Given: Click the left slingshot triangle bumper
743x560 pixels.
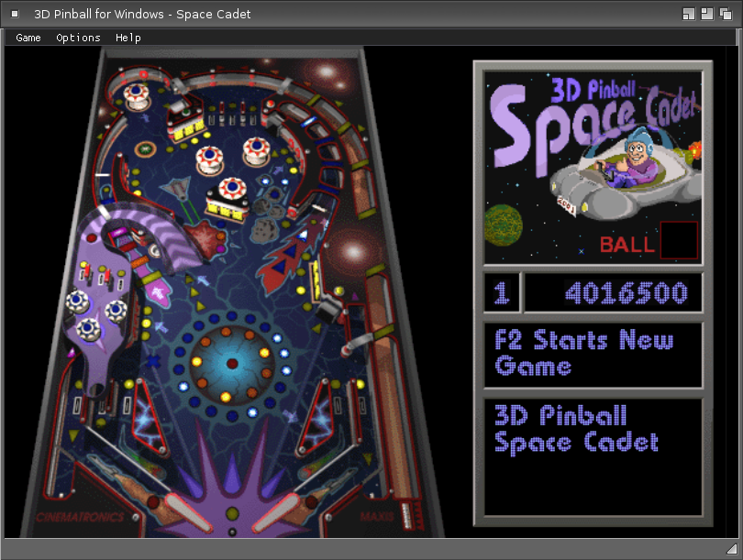Looking at the screenshot, I should 150,417.
